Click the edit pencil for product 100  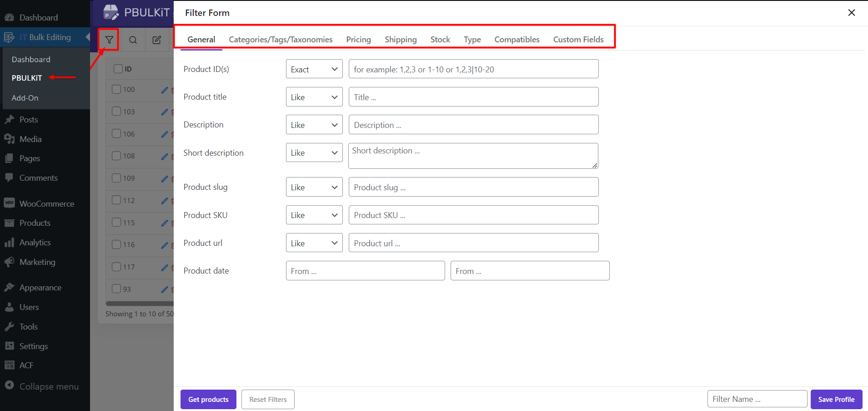pyautogui.click(x=165, y=90)
